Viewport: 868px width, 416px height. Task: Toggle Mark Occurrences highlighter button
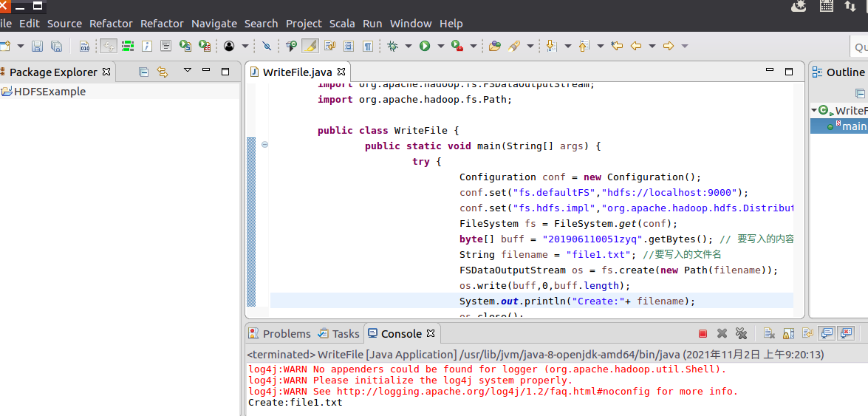click(310, 46)
